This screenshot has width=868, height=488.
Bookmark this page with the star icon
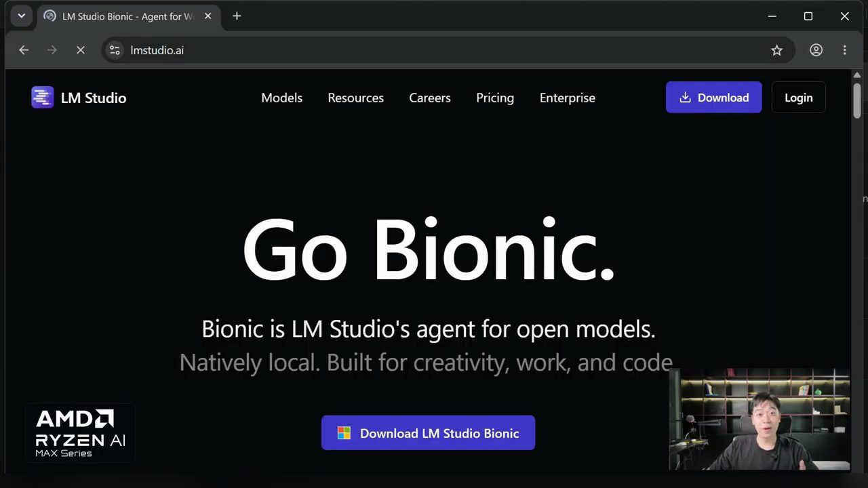pos(777,50)
